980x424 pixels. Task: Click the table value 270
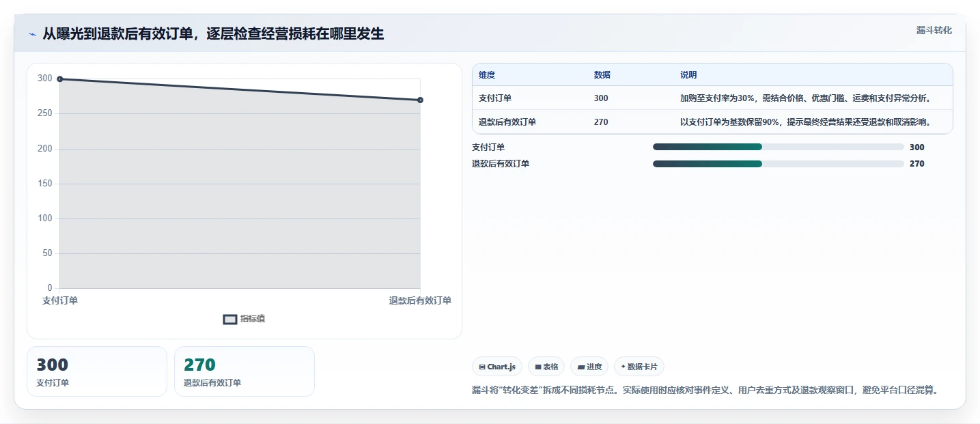click(x=601, y=122)
